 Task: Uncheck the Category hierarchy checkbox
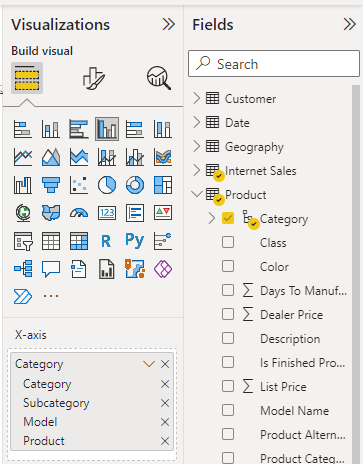pyautogui.click(x=228, y=218)
